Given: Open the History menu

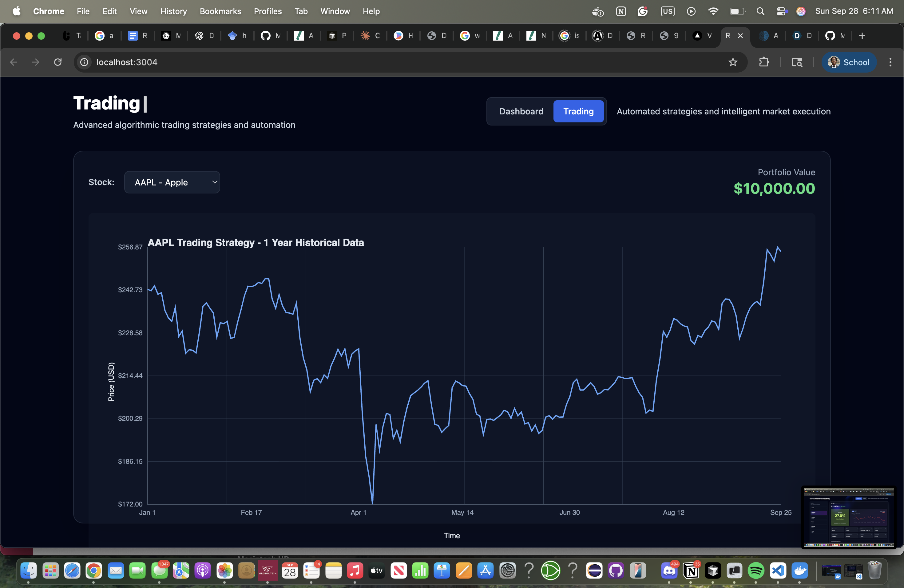Looking at the screenshot, I should 173,11.
